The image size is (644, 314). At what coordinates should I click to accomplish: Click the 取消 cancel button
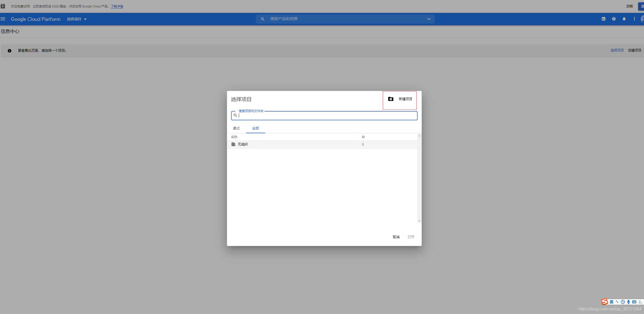(396, 237)
